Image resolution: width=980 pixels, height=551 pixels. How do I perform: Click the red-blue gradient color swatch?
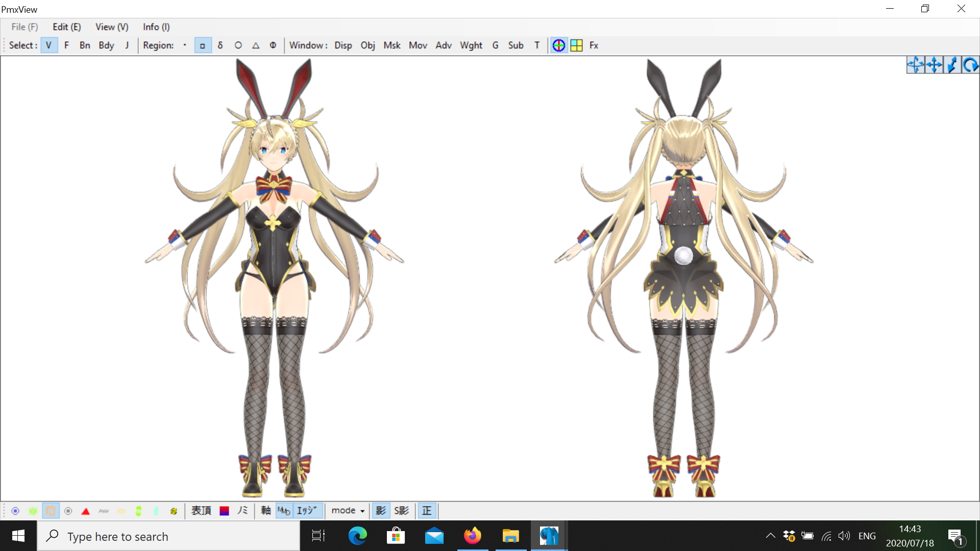(224, 511)
